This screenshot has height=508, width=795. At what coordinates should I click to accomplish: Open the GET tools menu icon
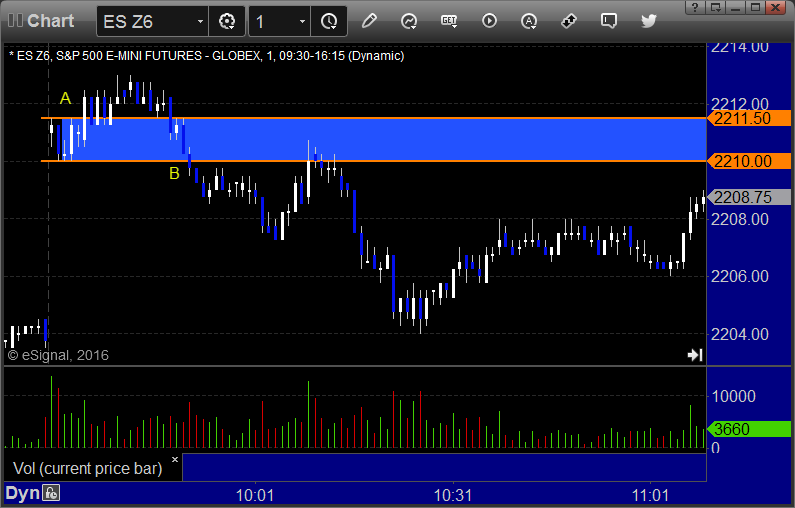pyautogui.click(x=449, y=21)
